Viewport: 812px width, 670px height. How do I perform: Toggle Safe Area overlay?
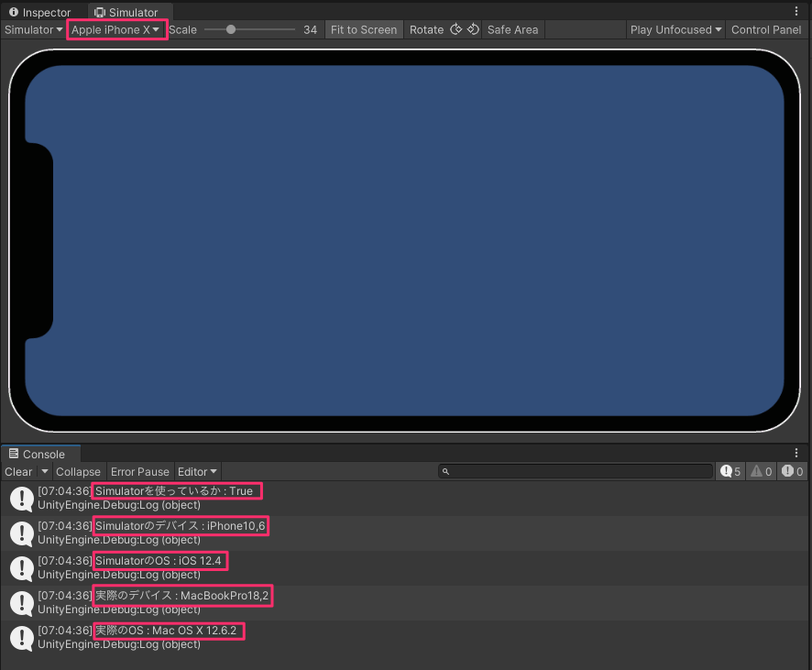click(512, 29)
